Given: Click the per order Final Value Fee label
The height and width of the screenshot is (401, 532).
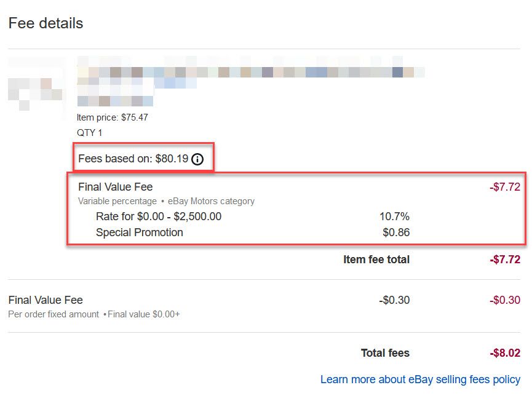Looking at the screenshot, I should click(46, 300).
